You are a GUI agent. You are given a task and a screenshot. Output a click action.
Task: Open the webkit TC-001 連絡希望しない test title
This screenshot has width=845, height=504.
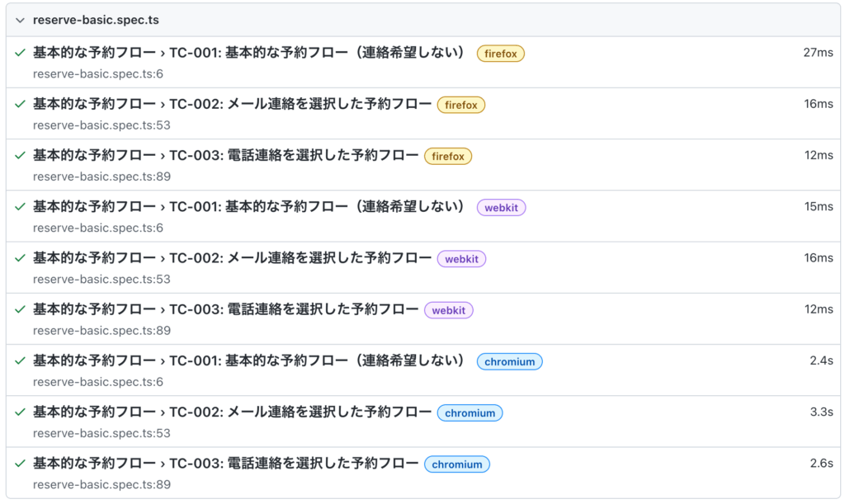(x=248, y=206)
